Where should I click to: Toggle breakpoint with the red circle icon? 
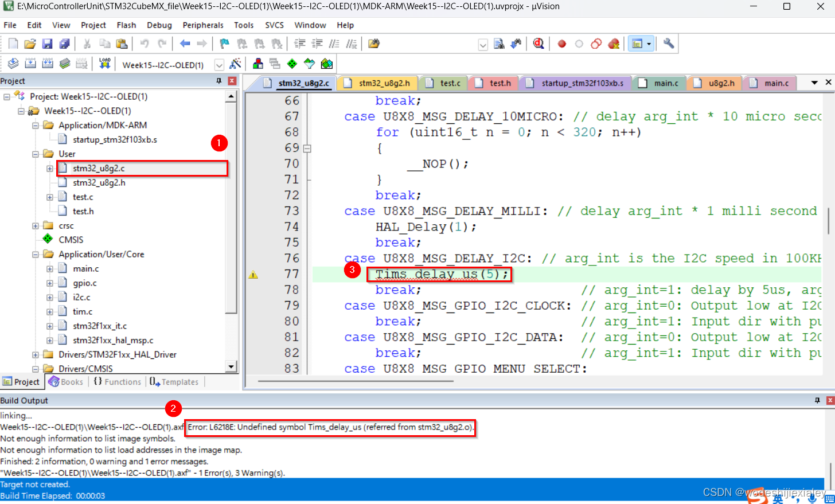click(x=562, y=44)
